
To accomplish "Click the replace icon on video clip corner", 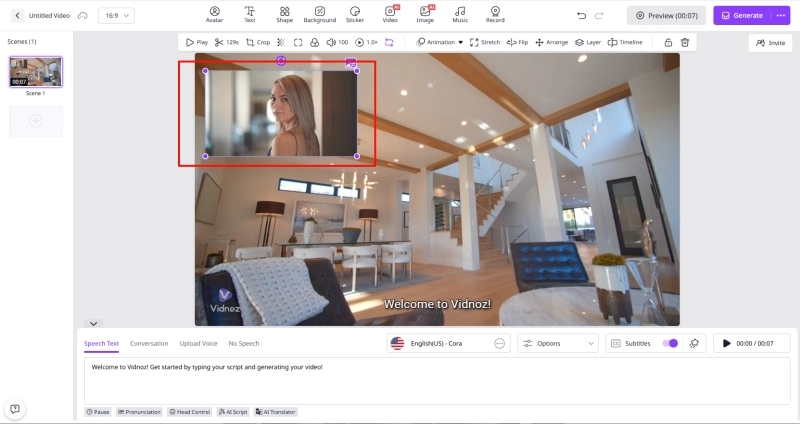I will pos(351,63).
